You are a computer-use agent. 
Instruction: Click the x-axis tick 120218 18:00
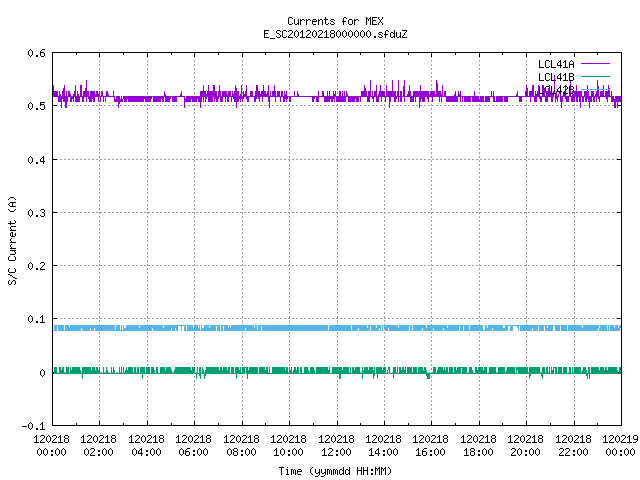(478, 445)
